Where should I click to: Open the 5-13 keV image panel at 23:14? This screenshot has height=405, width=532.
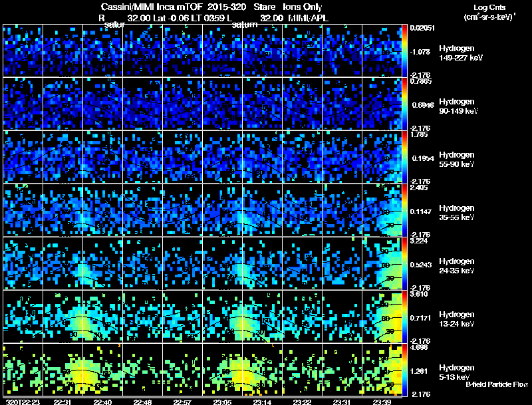262,370
